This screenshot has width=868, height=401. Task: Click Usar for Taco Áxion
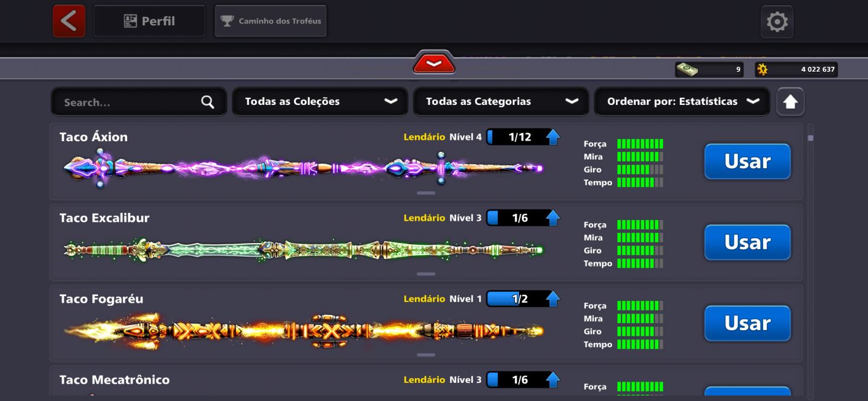click(x=747, y=161)
